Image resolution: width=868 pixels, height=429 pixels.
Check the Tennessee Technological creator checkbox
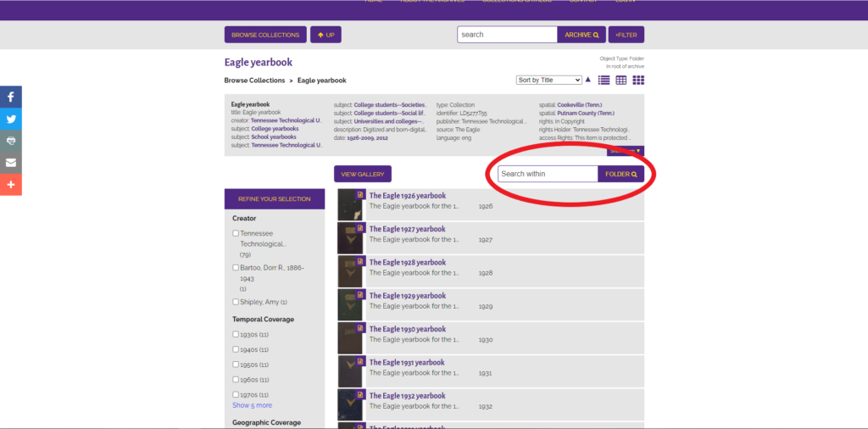236,234
